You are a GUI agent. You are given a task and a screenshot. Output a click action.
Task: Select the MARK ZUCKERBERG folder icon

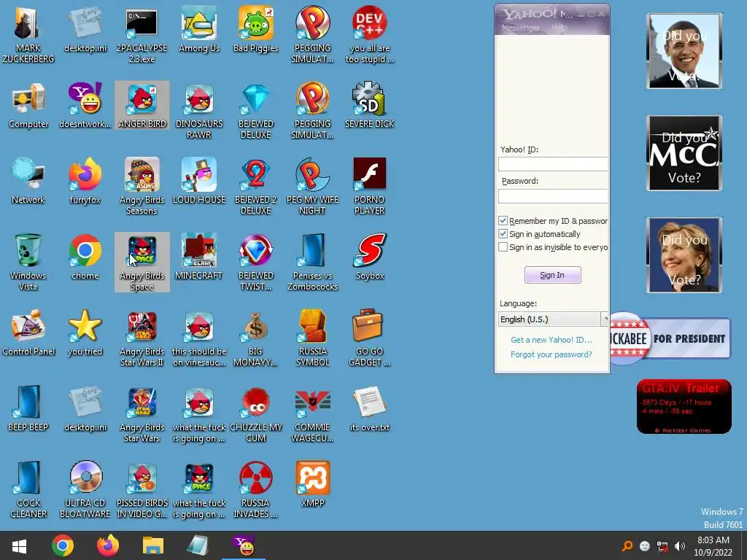[x=28, y=36]
